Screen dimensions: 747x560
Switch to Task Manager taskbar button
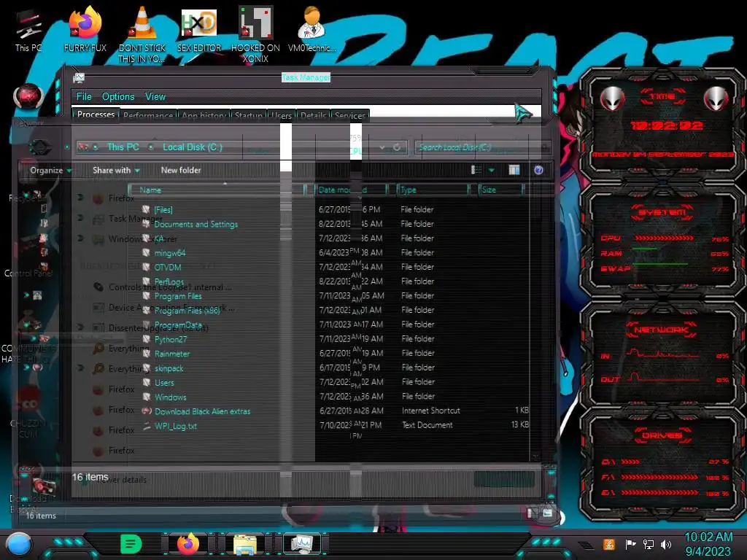click(x=302, y=544)
